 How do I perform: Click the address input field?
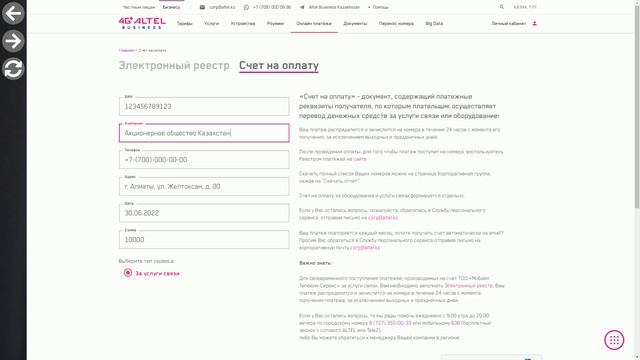pos(204,186)
